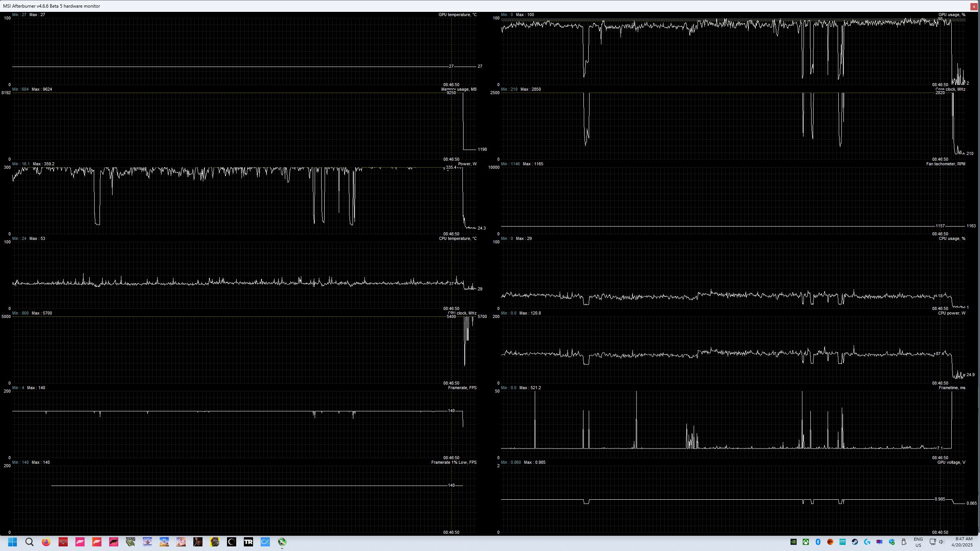Image resolution: width=980 pixels, height=551 pixels.
Task: Close the hardware monitor window
Action: pyautogui.click(x=973, y=6)
